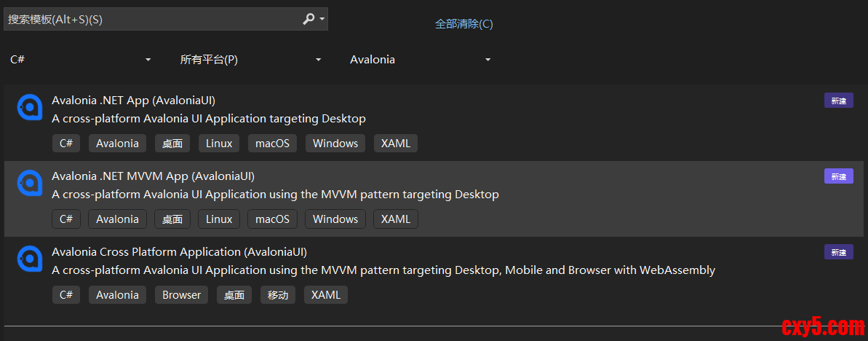Open the C# language filter dropdown
Screen dimensions: 868x341
click(x=80, y=60)
